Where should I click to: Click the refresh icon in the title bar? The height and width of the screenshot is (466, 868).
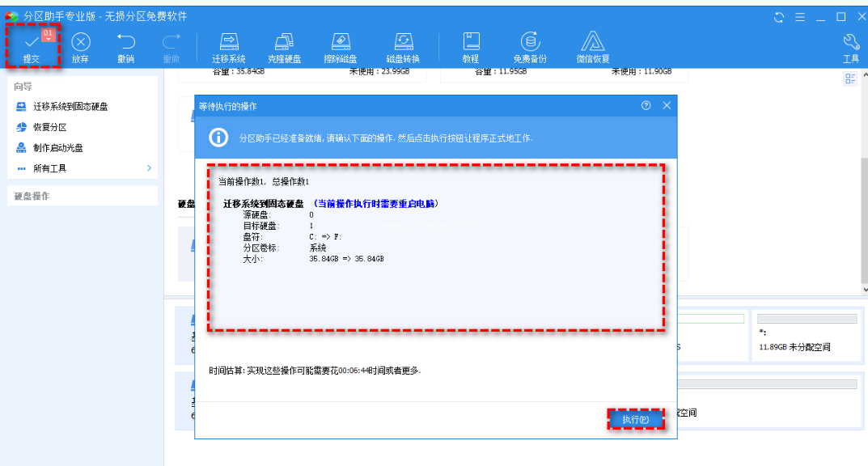click(779, 16)
